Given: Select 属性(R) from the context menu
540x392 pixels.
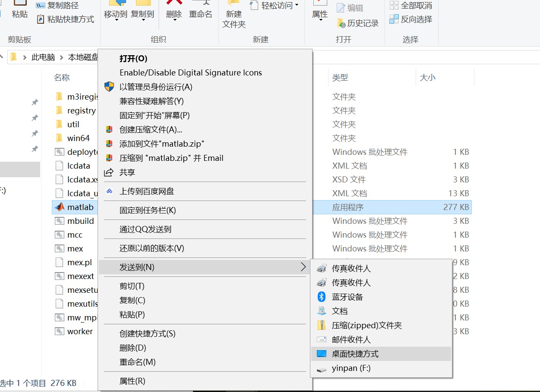Looking at the screenshot, I should 133,381.
